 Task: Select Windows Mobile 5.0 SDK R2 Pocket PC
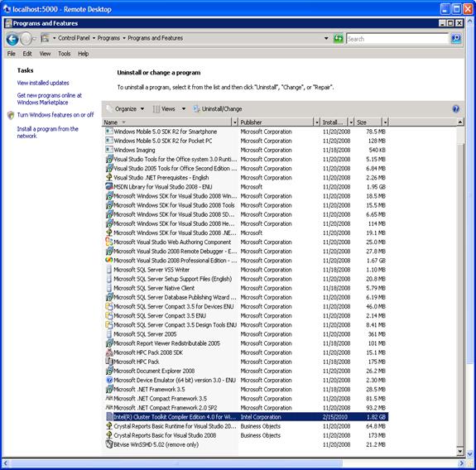pos(246,141)
